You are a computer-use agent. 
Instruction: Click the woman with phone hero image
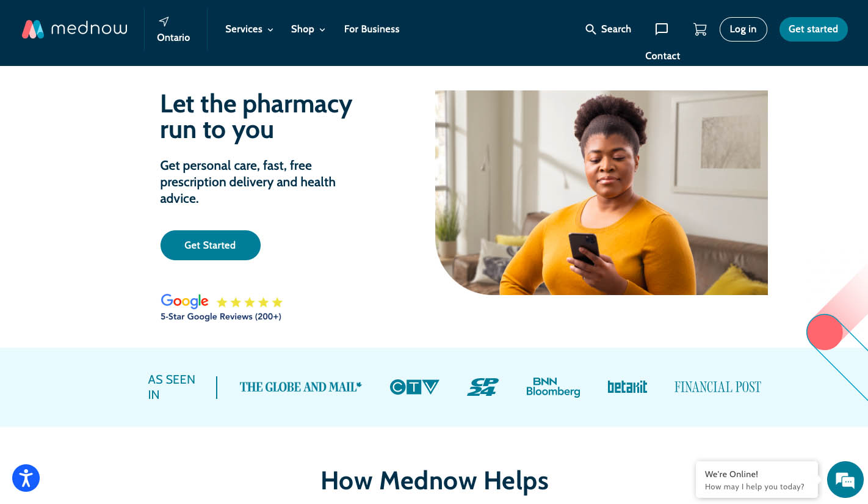coord(601,192)
